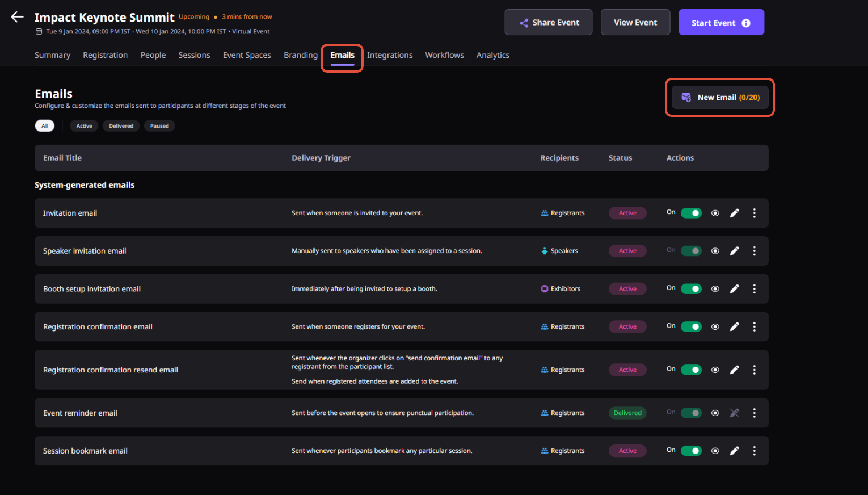Viewport: 868px width, 495px height.
Task: Click the Start Event button
Action: pyautogui.click(x=721, y=22)
